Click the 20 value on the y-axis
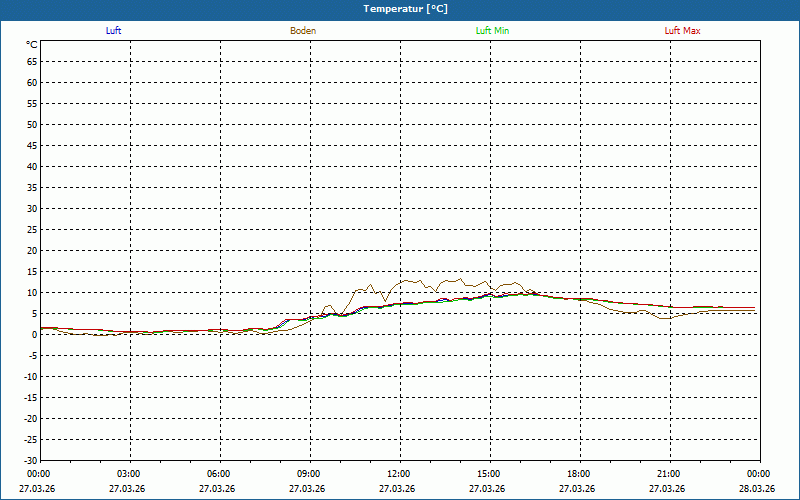 click(x=32, y=251)
